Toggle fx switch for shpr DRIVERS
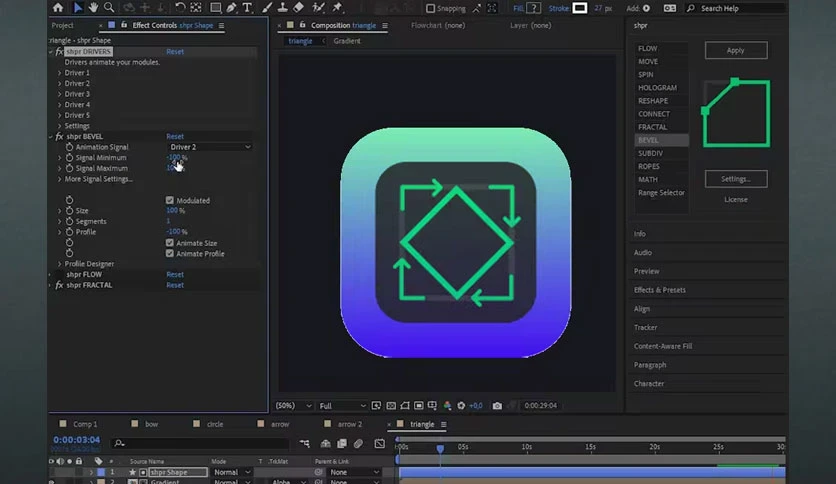The width and height of the screenshot is (836, 484). [x=59, y=52]
